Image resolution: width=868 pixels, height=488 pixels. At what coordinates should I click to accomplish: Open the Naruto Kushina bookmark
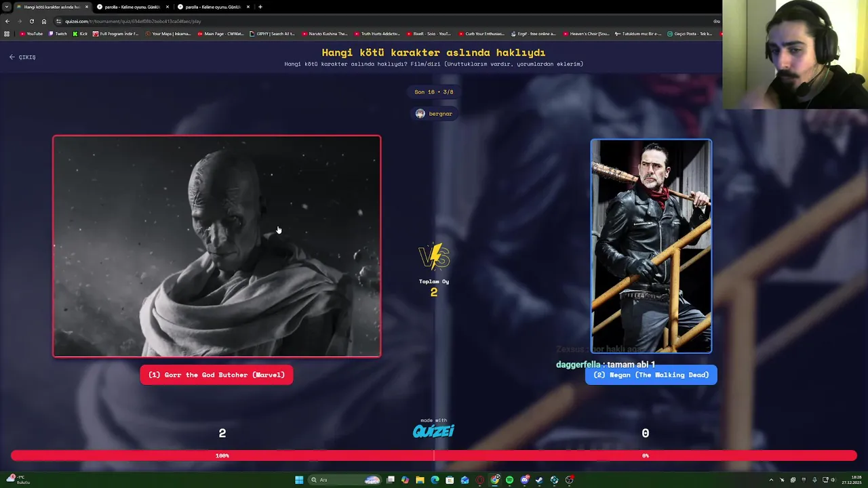(325, 33)
